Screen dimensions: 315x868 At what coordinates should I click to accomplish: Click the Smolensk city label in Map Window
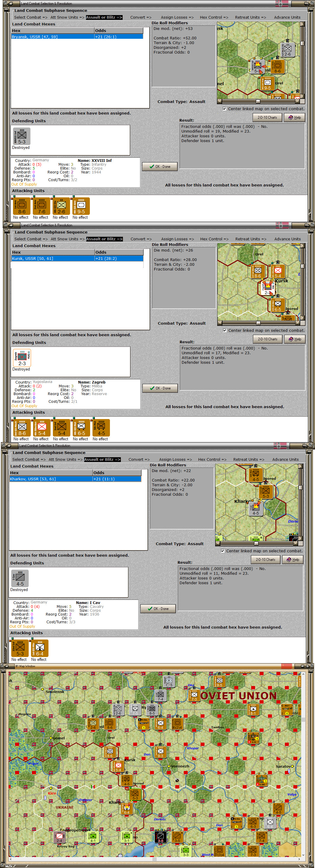pos(55,692)
